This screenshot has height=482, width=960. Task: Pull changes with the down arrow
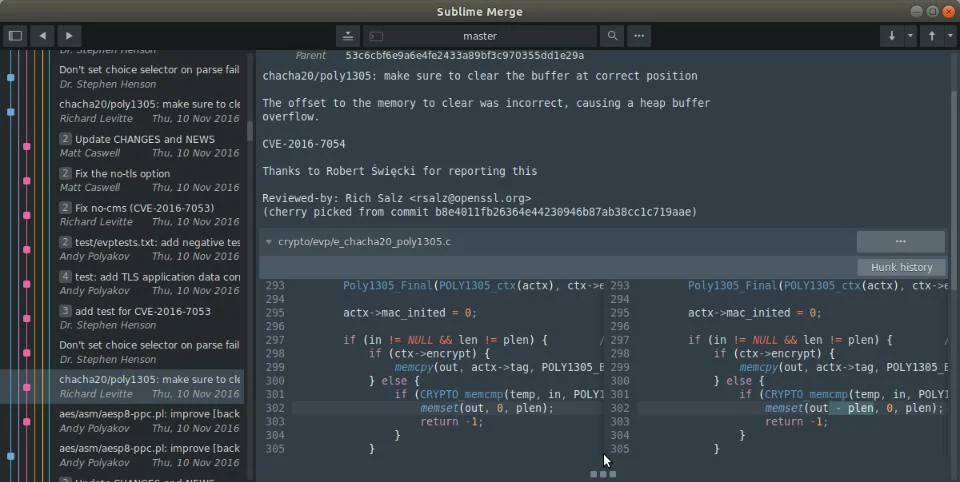[891, 36]
